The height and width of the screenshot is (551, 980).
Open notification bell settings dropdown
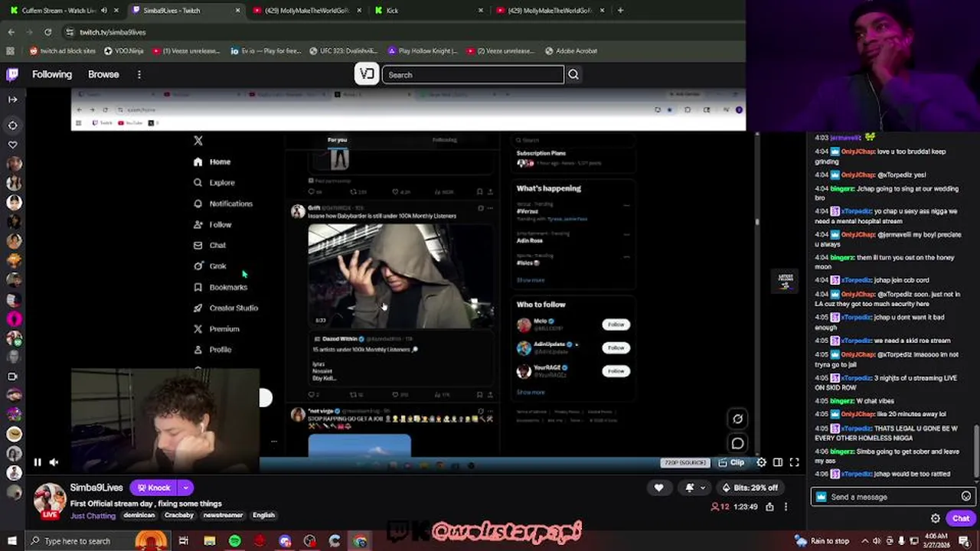(694, 487)
